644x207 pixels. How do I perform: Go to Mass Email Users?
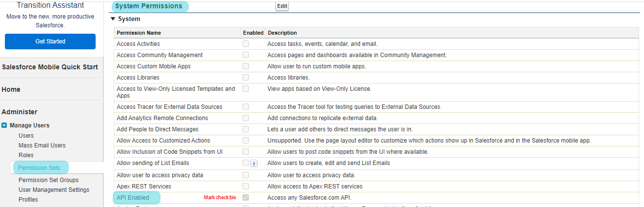(x=42, y=145)
